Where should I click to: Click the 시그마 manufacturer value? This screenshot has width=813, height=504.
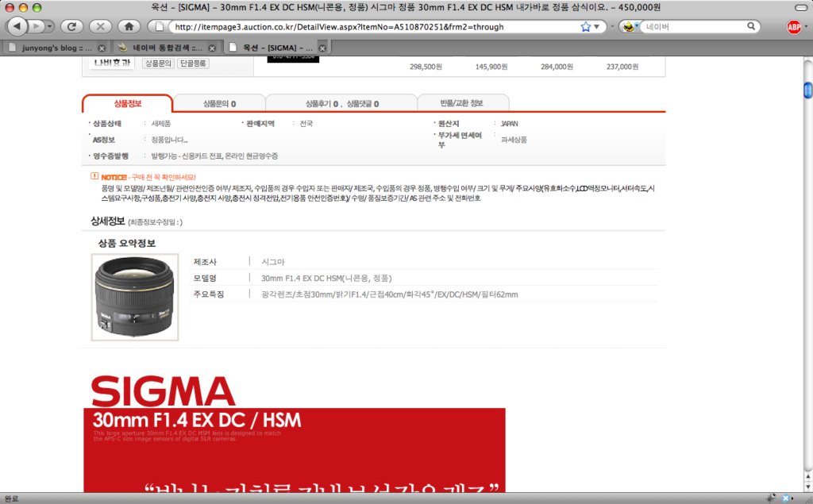(x=273, y=263)
